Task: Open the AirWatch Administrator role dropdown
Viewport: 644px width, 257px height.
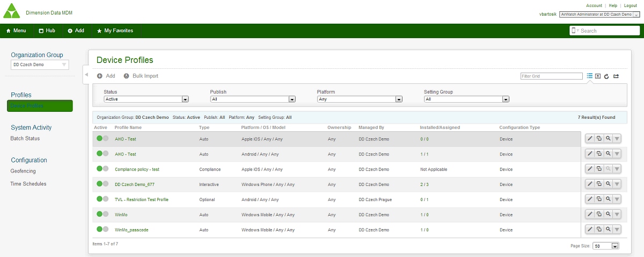Action: (x=599, y=15)
